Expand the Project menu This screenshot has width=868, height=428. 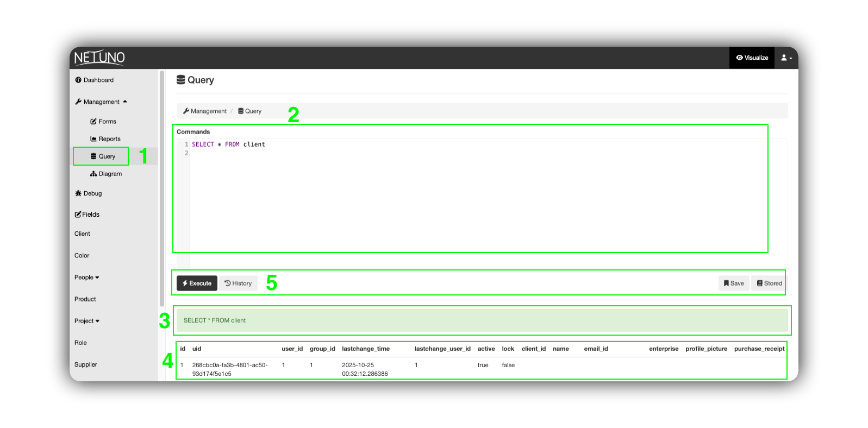tap(87, 321)
